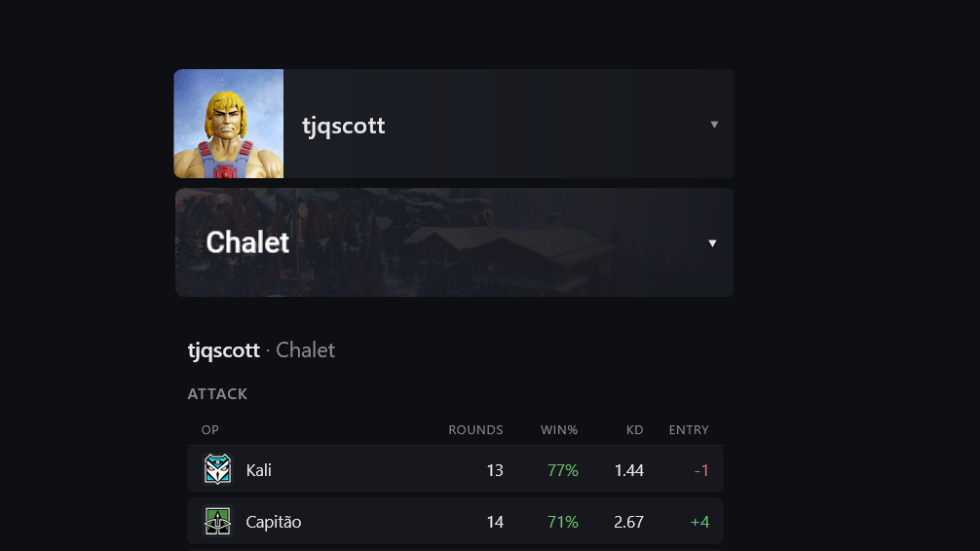Click the He-Man profile avatar
The width and height of the screenshot is (980, 551).
[229, 124]
